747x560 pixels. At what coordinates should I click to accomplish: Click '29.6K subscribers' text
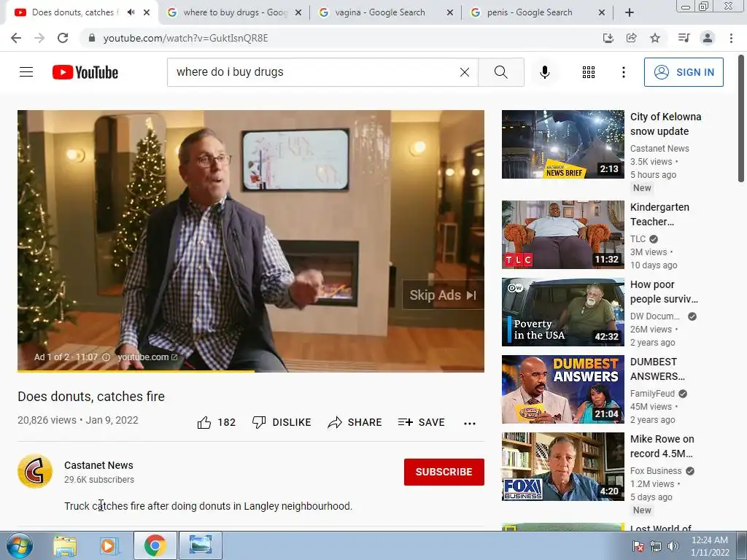[x=99, y=480]
